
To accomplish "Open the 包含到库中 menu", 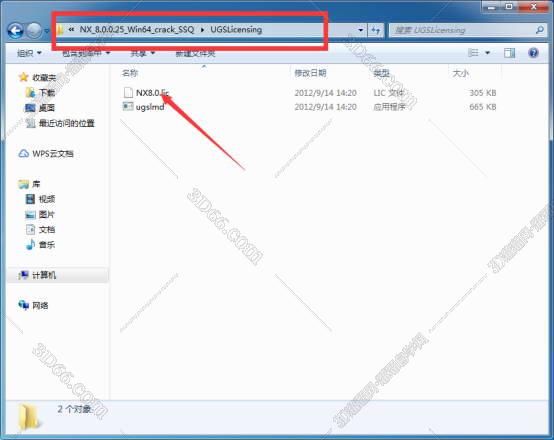I will click(x=86, y=53).
